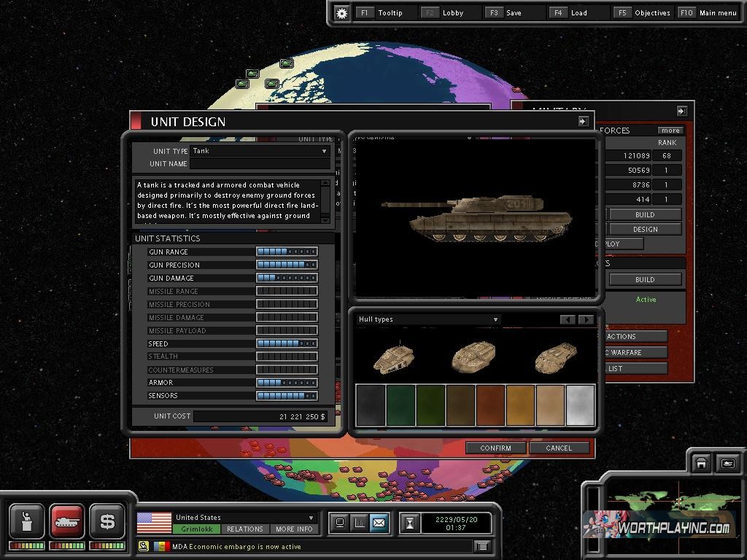Open the F5 Objectives menu
The height and width of the screenshot is (560, 747).
pyautogui.click(x=643, y=13)
